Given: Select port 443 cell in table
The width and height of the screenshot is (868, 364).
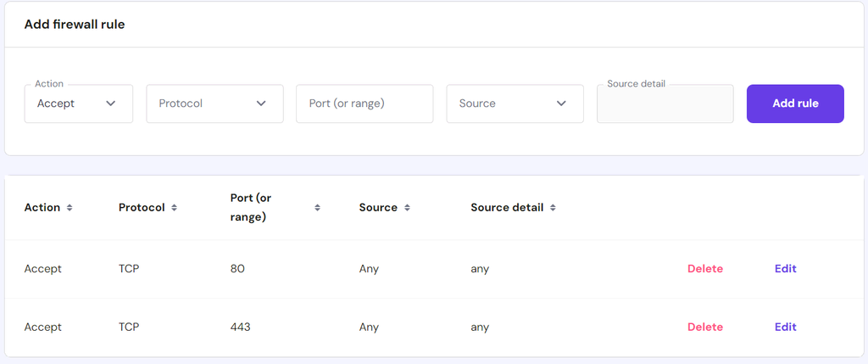Looking at the screenshot, I should pyautogui.click(x=241, y=327).
